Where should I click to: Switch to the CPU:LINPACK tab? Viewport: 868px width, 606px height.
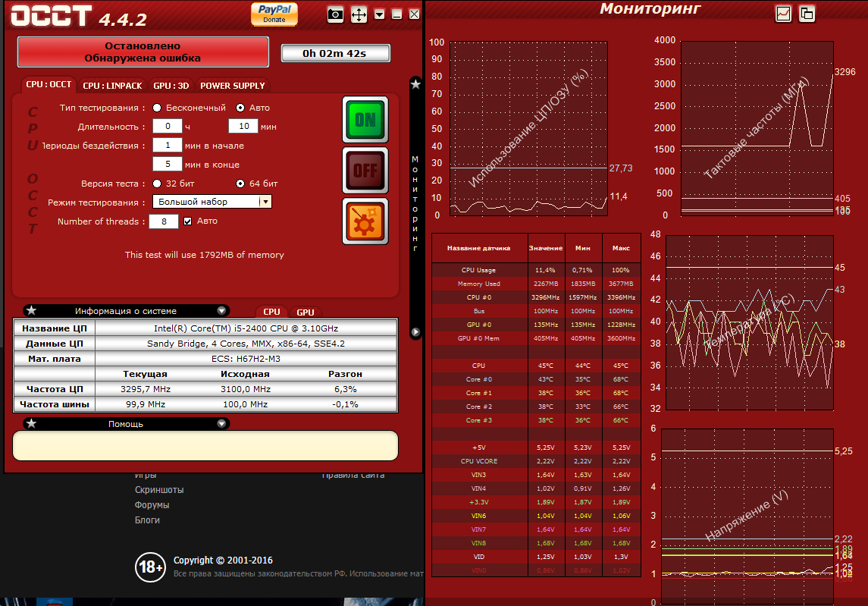pyautogui.click(x=112, y=86)
